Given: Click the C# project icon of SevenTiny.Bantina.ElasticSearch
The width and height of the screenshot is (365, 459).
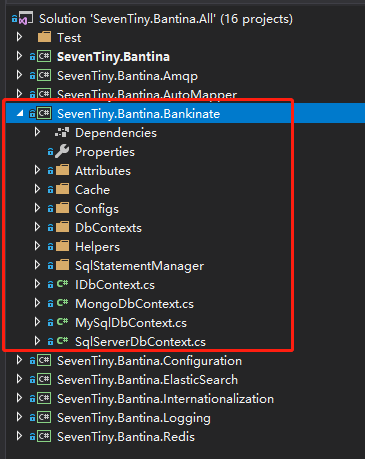Looking at the screenshot, I should coord(44,379).
